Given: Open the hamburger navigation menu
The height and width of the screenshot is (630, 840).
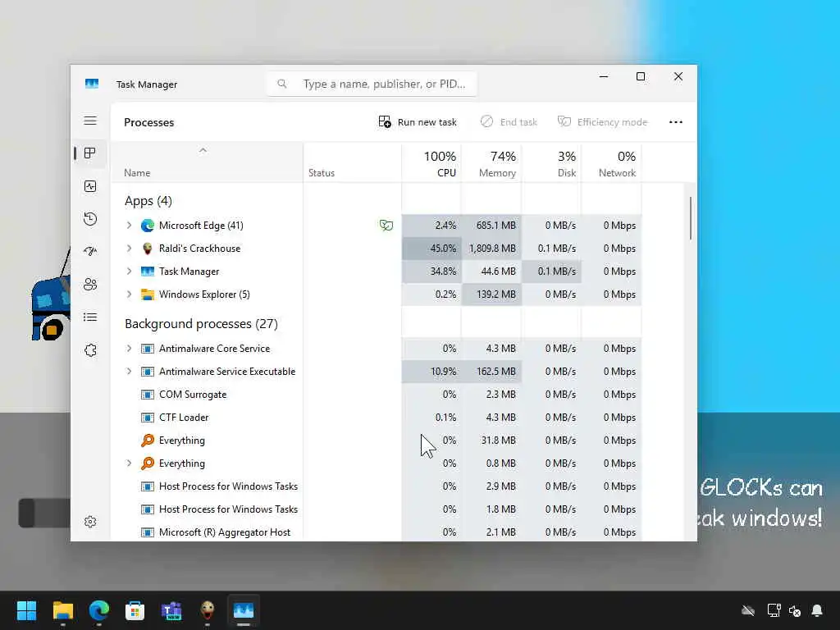Looking at the screenshot, I should coord(90,121).
